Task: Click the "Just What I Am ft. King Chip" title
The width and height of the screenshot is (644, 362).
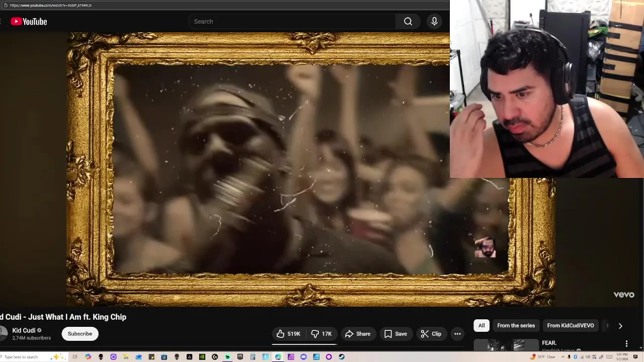Action: pos(77,317)
